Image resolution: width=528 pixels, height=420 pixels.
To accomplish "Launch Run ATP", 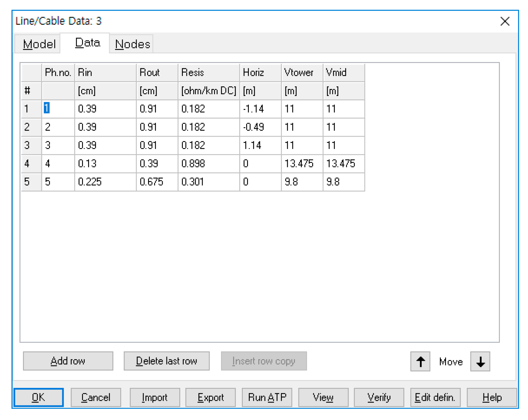I will [x=267, y=397].
